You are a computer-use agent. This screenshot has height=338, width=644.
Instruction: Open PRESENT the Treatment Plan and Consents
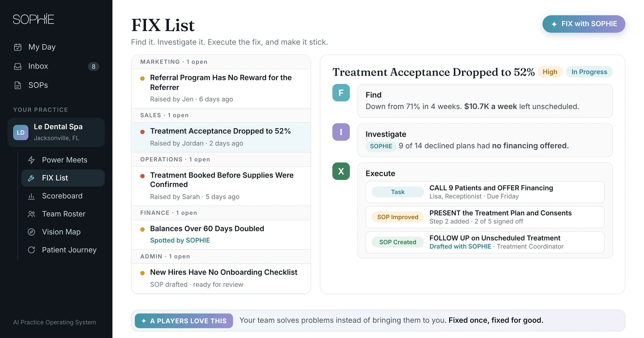click(485, 217)
